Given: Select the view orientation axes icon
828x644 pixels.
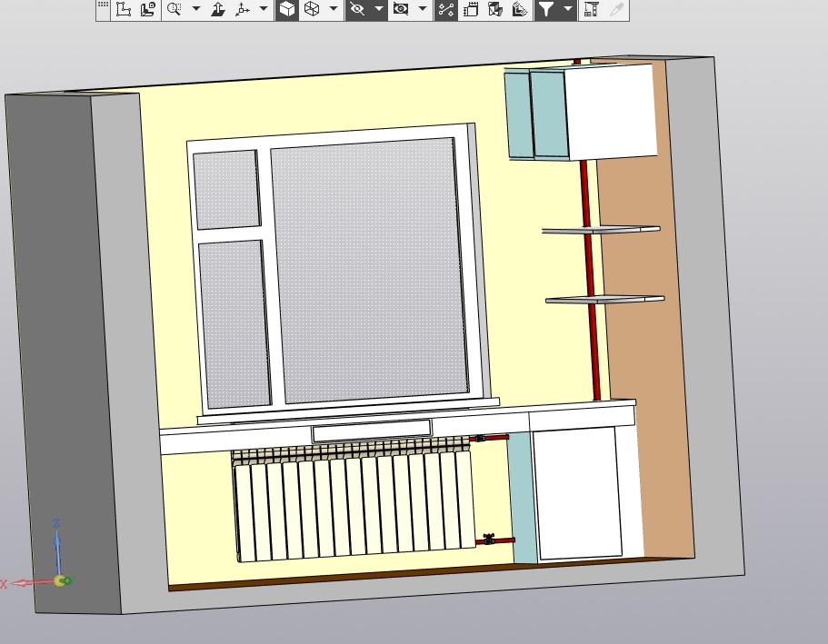Looking at the screenshot, I should coord(242,9).
